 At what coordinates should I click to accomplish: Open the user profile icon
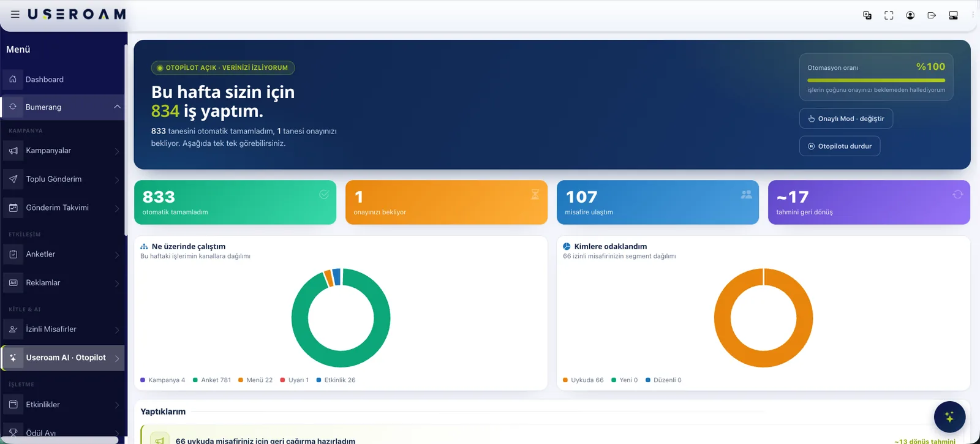tap(910, 15)
